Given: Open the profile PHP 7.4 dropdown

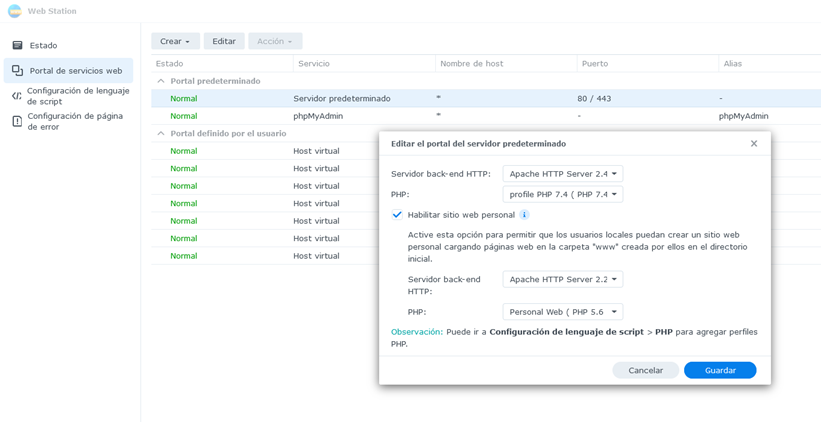Looking at the screenshot, I should click(x=562, y=194).
